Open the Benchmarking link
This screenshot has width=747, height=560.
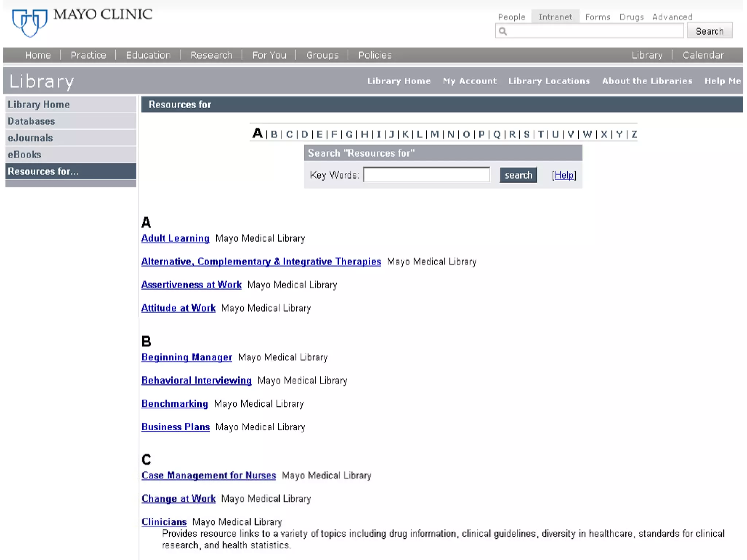click(175, 404)
